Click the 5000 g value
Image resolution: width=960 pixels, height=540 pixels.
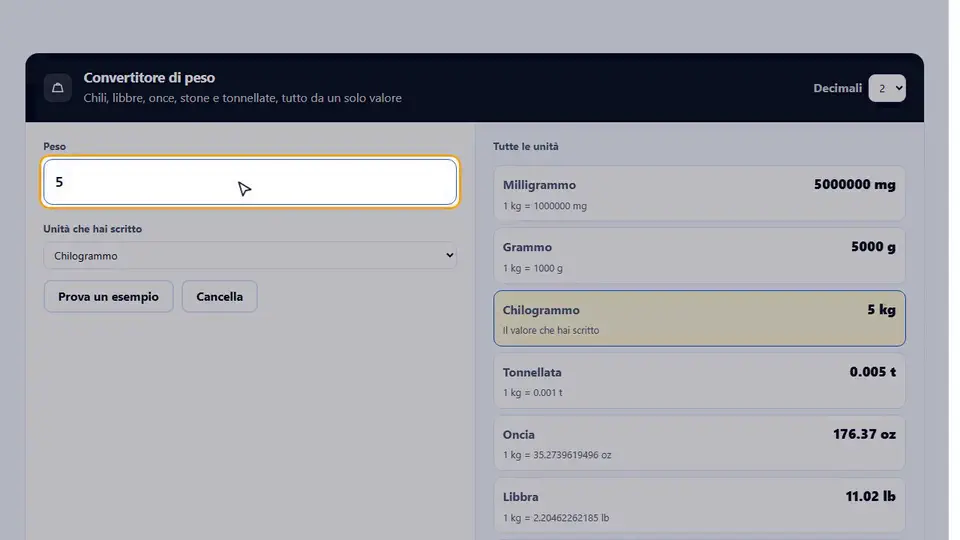coord(873,247)
